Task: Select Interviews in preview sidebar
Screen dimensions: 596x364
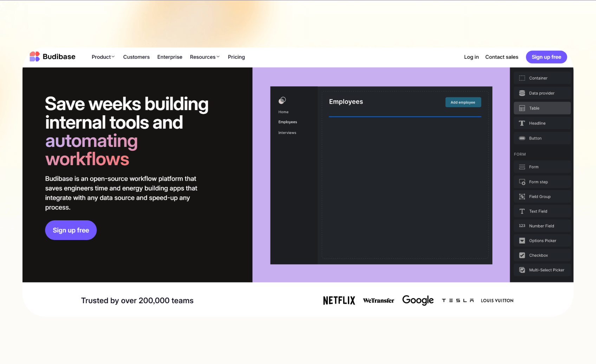Action: click(287, 133)
